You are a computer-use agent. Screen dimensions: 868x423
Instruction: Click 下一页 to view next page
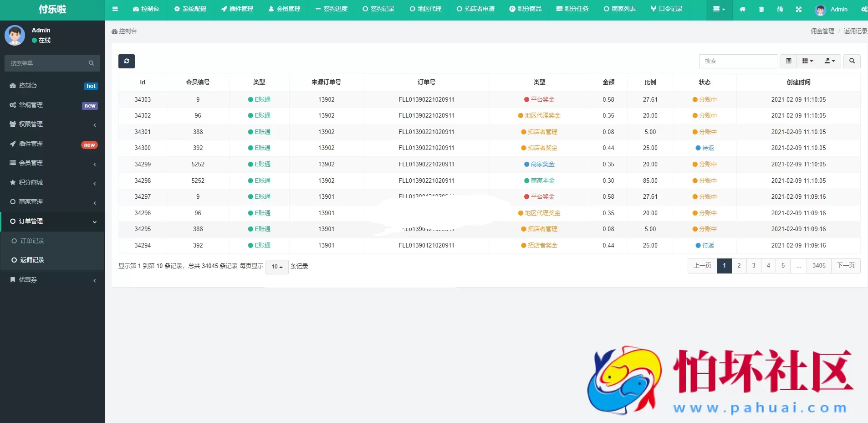click(x=846, y=266)
